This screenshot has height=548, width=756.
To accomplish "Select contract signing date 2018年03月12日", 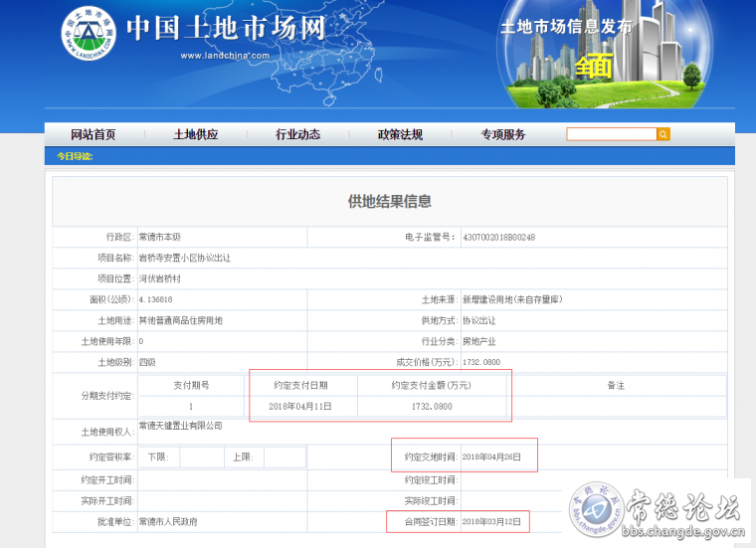I will coord(491,521).
